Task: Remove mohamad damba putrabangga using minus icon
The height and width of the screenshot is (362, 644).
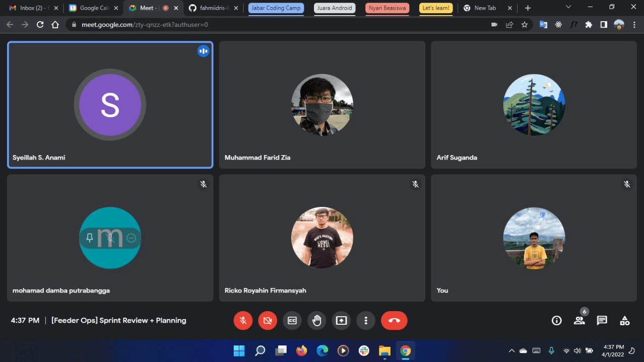Action: 131,238
